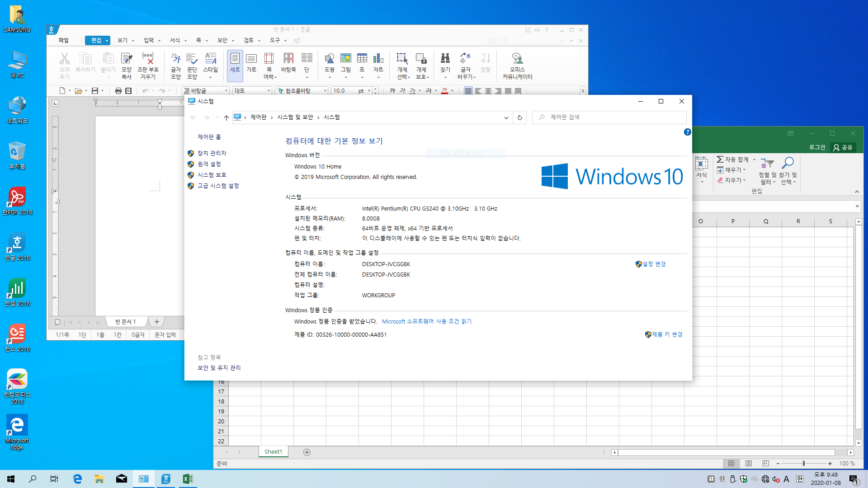
Task: Click the print preview icon in Hangul toolbar
Action: [x=128, y=91]
